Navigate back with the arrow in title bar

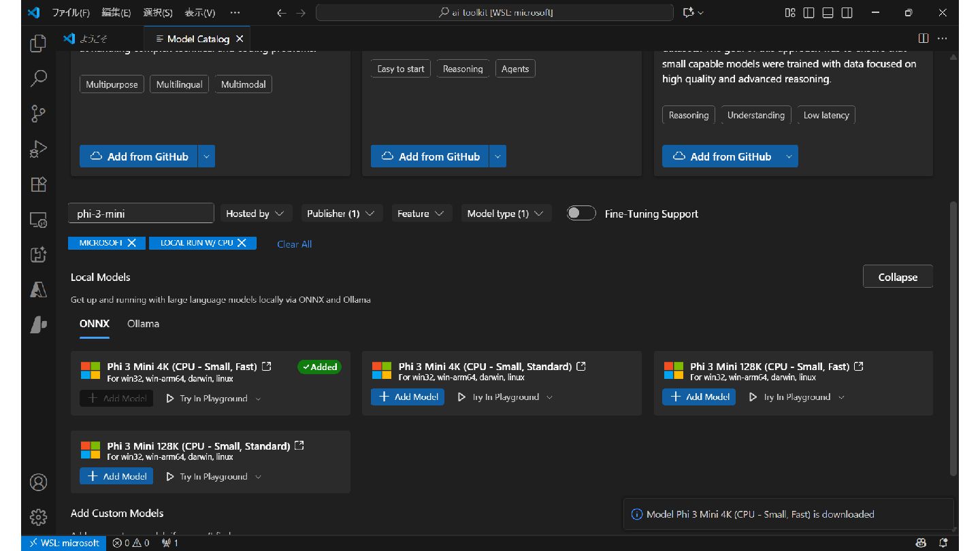click(x=282, y=12)
